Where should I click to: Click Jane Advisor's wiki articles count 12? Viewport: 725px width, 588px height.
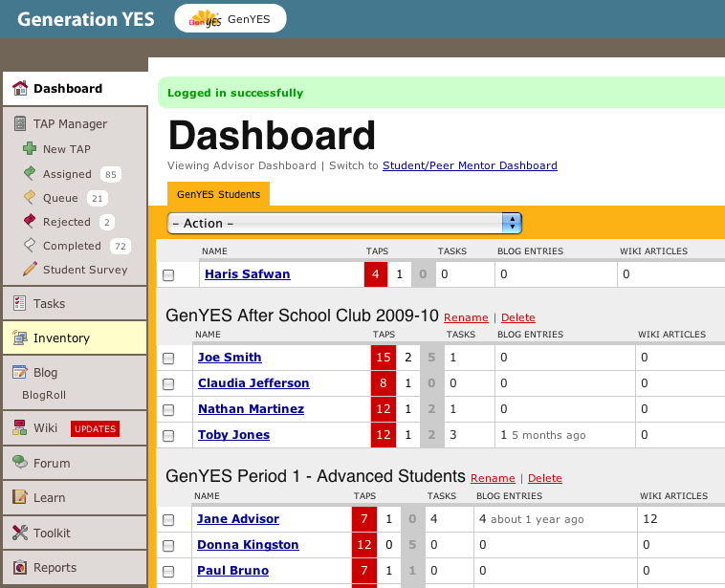[x=649, y=519]
